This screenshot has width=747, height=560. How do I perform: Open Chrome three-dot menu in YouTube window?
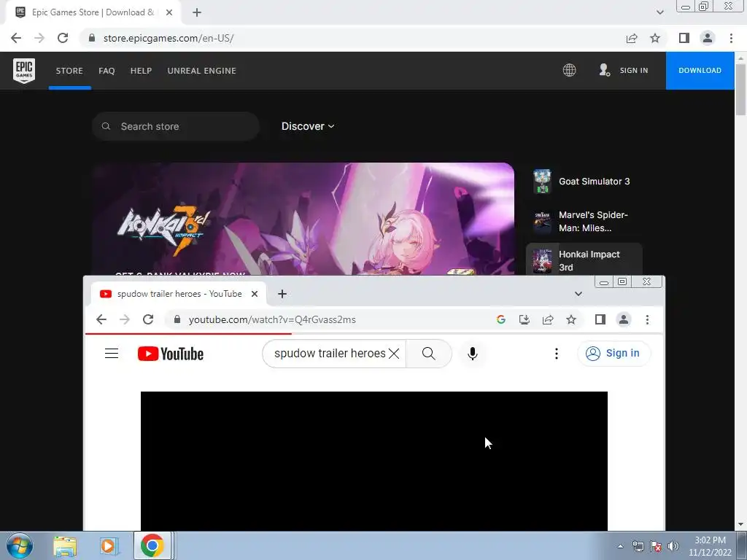pos(647,319)
